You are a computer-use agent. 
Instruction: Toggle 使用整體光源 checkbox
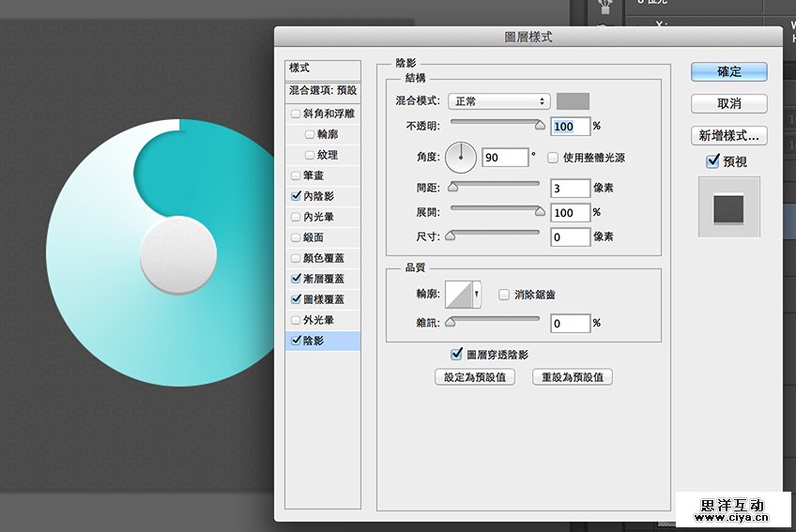[553, 158]
